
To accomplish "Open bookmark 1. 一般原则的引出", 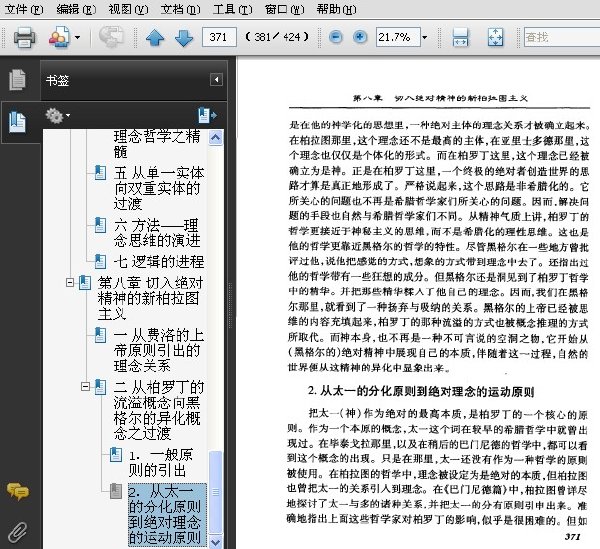I will [x=161, y=463].
